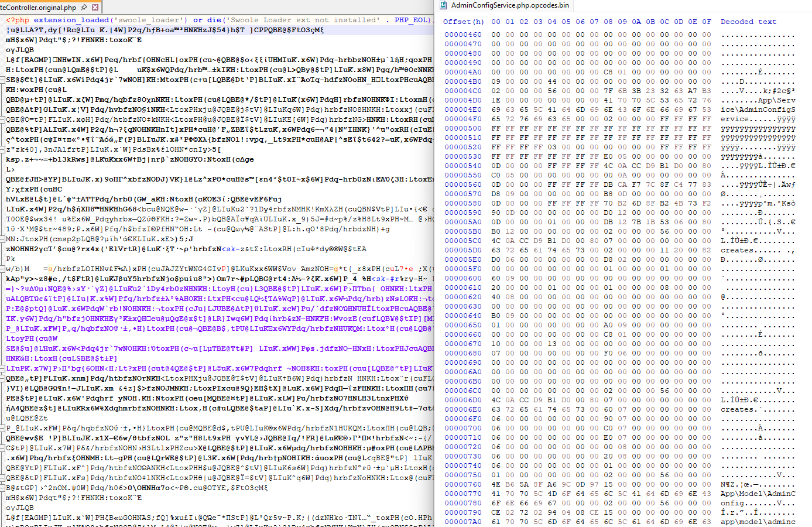Click the Decoded text column header
812x527 pixels.
tap(748, 22)
